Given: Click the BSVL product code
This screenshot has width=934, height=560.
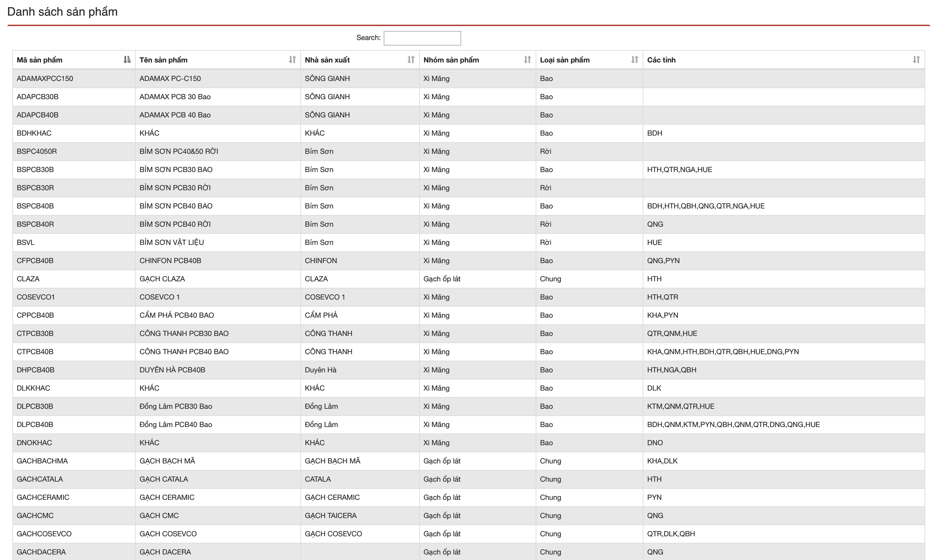Looking at the screenshot, I should tap(25, 242).
